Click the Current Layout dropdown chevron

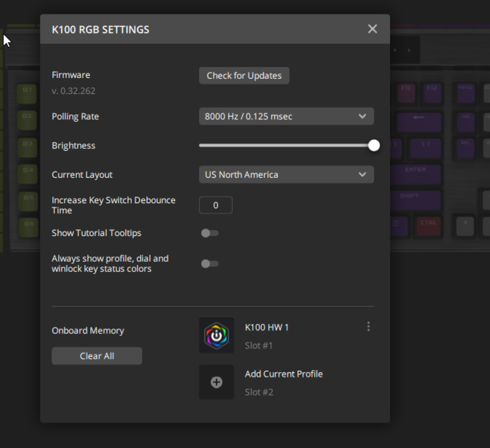[362, 175]
